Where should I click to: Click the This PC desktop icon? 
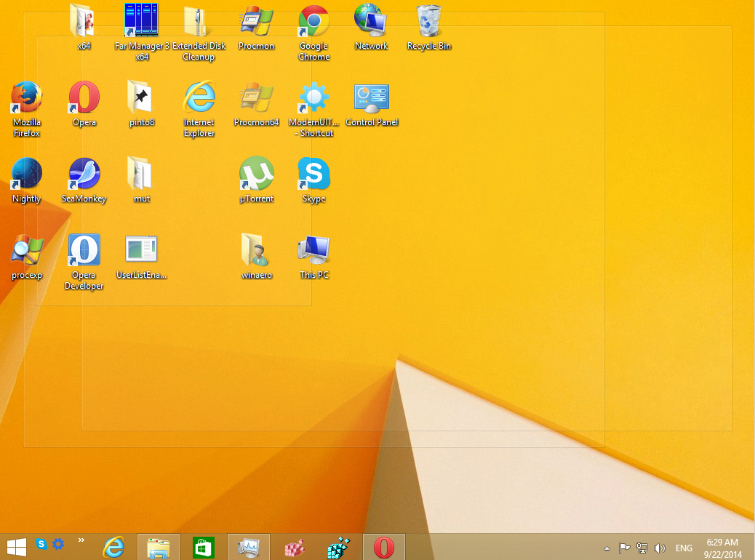pyautogui.click(x=314, y=257)
